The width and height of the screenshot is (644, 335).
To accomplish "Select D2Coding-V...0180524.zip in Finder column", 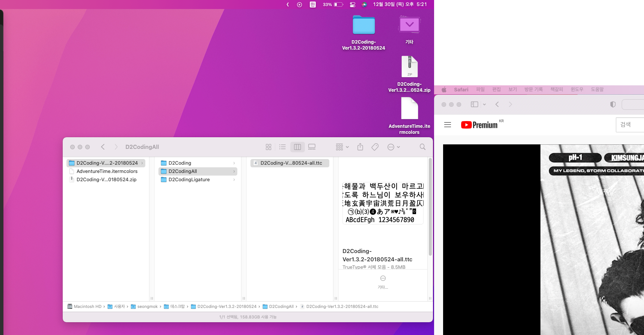I will [x=106, y=180].
